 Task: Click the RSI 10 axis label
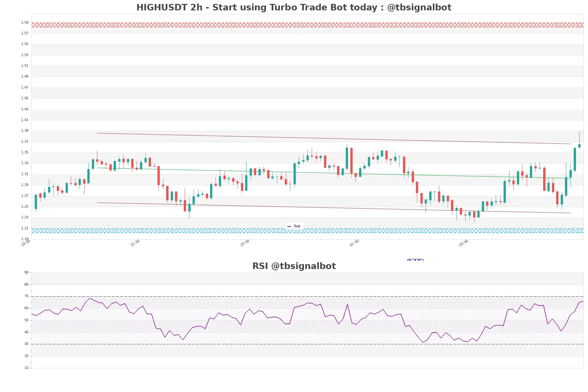pos(26,368)
